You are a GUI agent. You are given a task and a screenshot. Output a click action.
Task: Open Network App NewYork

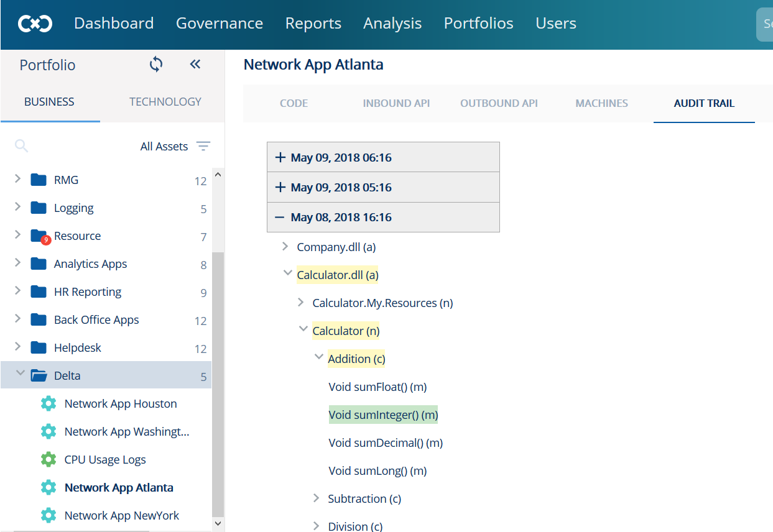(x=121, y=515)
